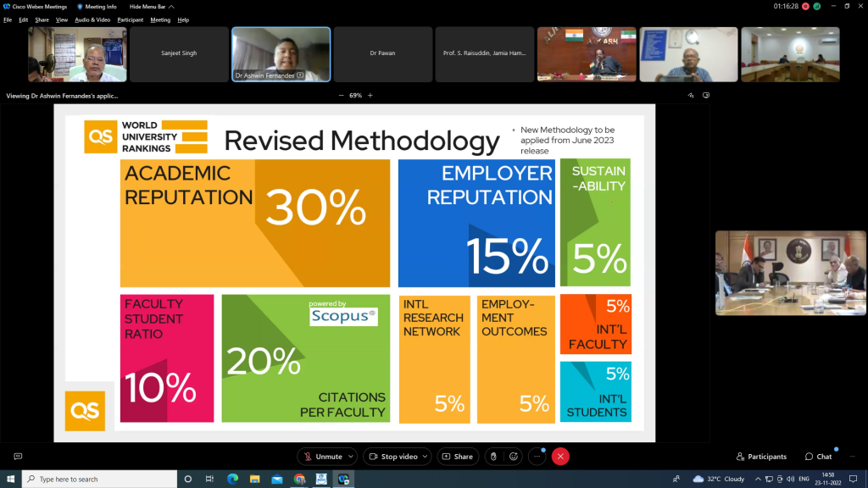
Task: Open weather widget showing 32°C Cloudy
Action: click(719, 479)
